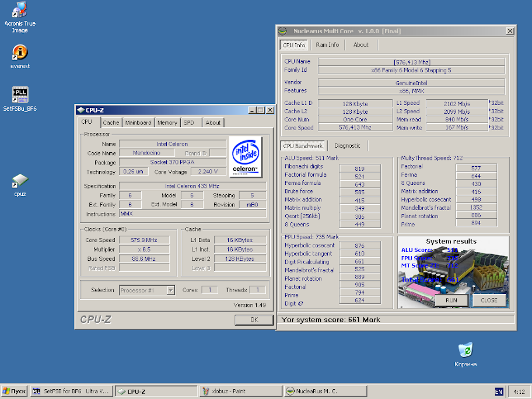Select the Memory tab in CPU-Z
This screenshot has width=532, height=399.
167,123
